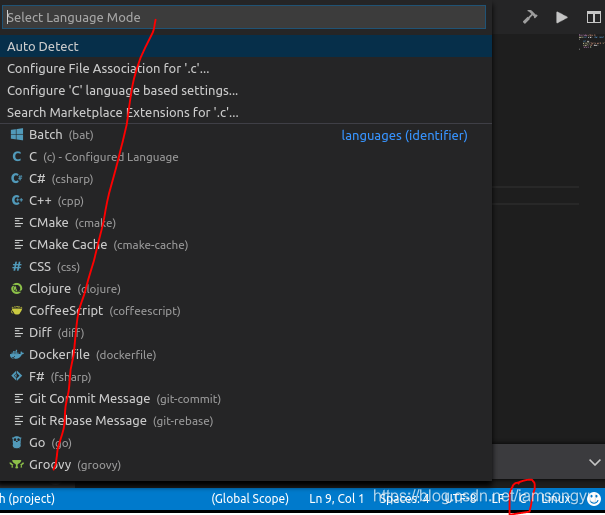Click the F# language icon
Screen dimensions: 605x515
pyautogui.click(x=17, y=376)
